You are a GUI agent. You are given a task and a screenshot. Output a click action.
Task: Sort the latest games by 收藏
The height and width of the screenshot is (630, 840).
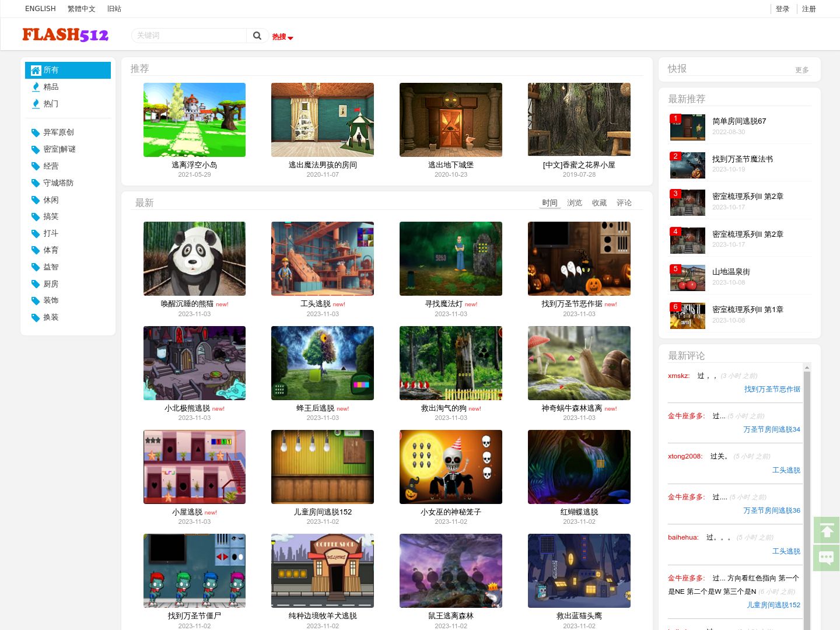coord(599,203)
